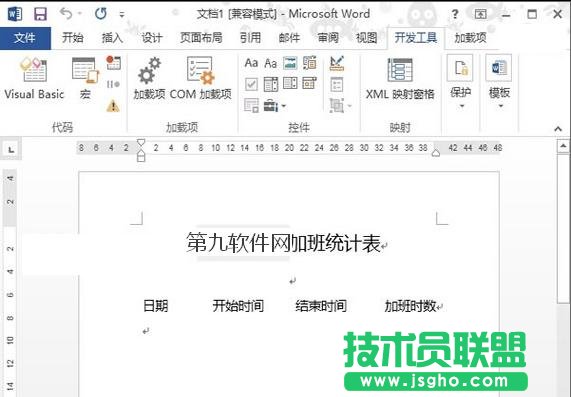Open undo history dropdown arrow
Viewport: 571px width, 397px height.
coord(80,14)
